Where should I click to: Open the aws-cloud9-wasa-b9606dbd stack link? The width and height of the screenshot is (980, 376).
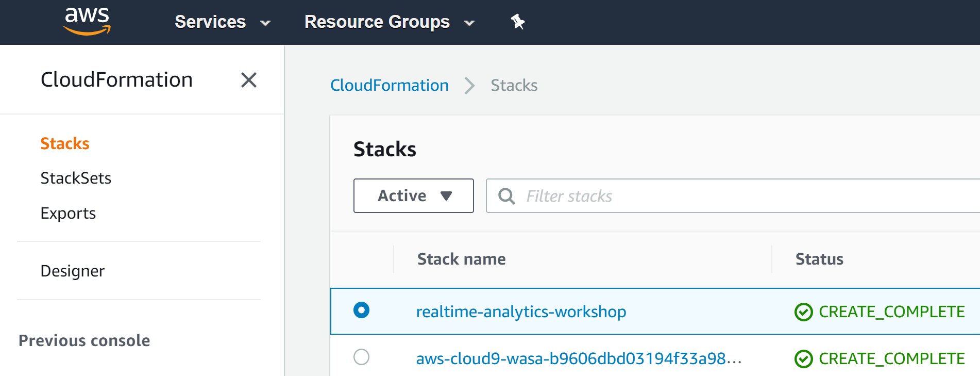(x=579, y=358)
